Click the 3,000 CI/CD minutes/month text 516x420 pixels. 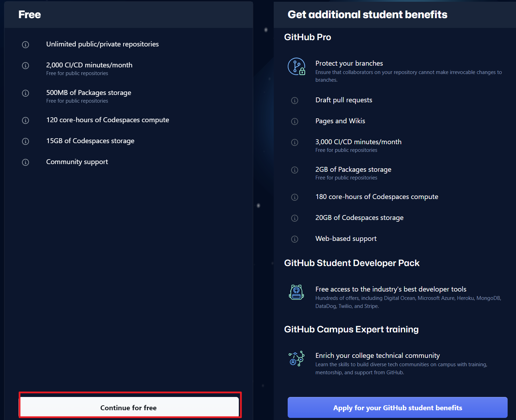[359, 142]
